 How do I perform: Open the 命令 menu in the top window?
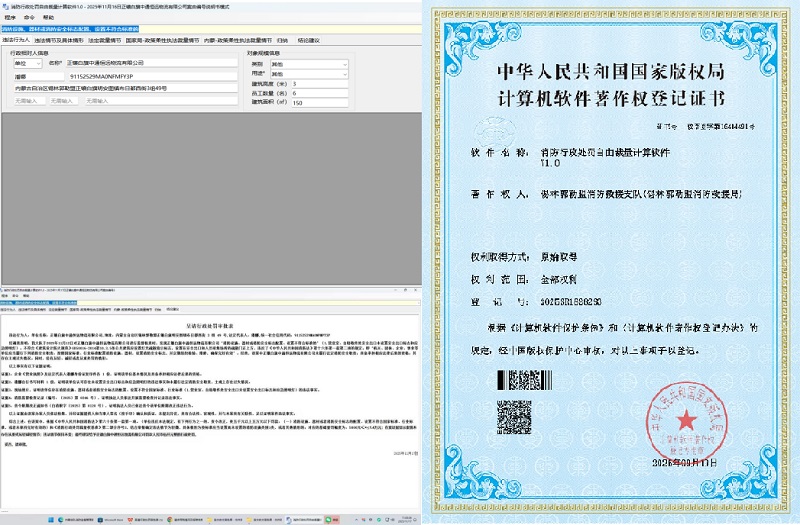pyautogui.click(x=29, y=17)
